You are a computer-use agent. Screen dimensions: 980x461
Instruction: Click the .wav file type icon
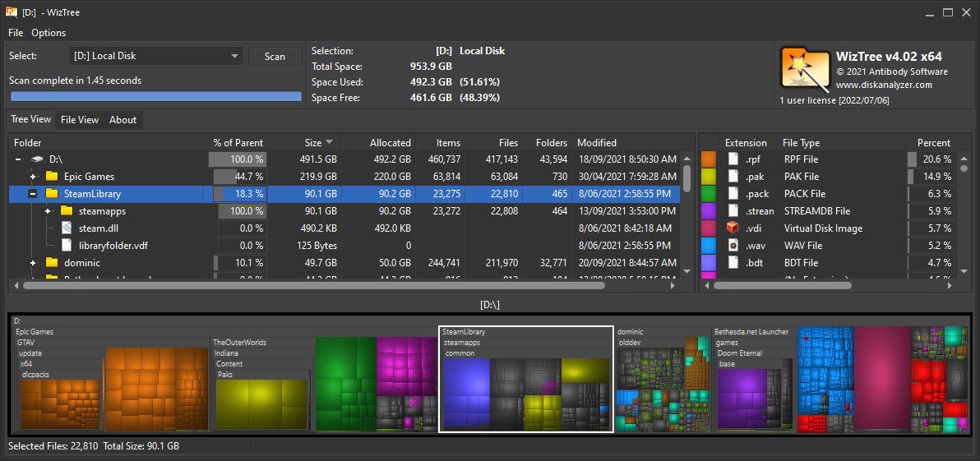[x=733, y=246]
